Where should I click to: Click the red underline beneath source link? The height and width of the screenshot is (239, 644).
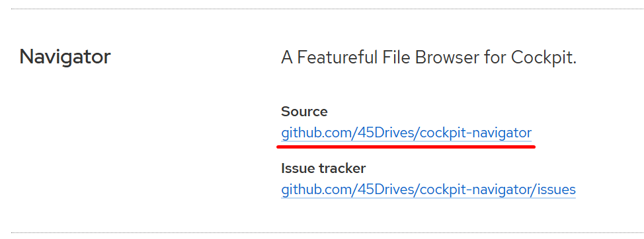(406, 147)
